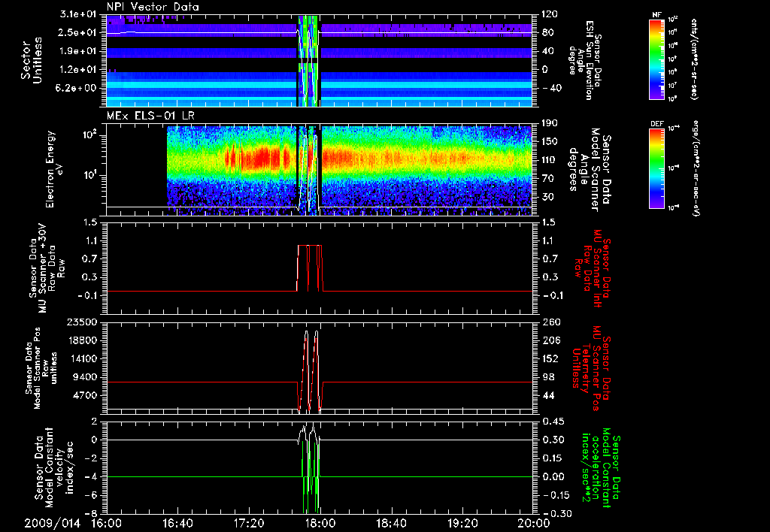
Task: Click the 'MU Scanner +30V Raw Data' axis label
Action: click(47, 268)
